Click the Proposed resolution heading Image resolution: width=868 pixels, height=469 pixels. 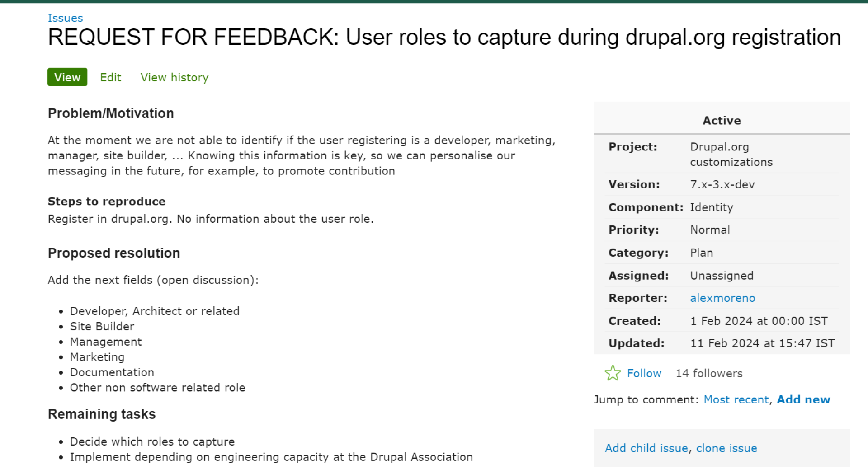(x=114, y=253)
